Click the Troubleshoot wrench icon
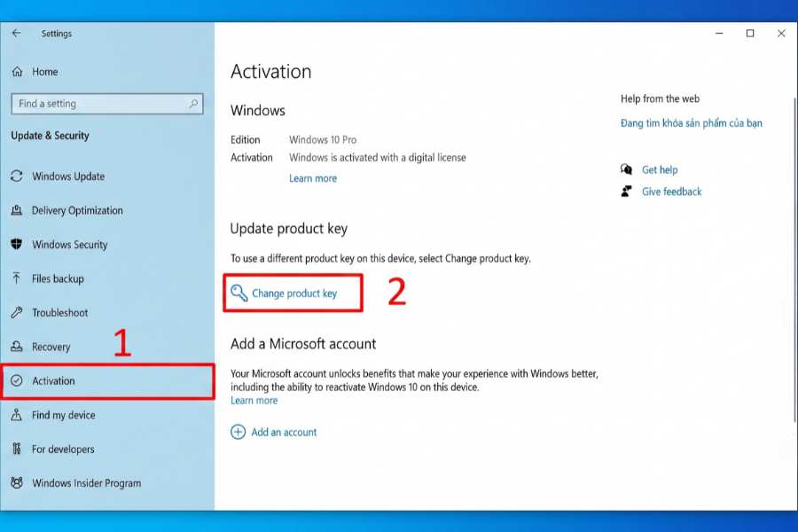Screen dimensions: 798x532 pyautogui.click(x=16, y=313)
